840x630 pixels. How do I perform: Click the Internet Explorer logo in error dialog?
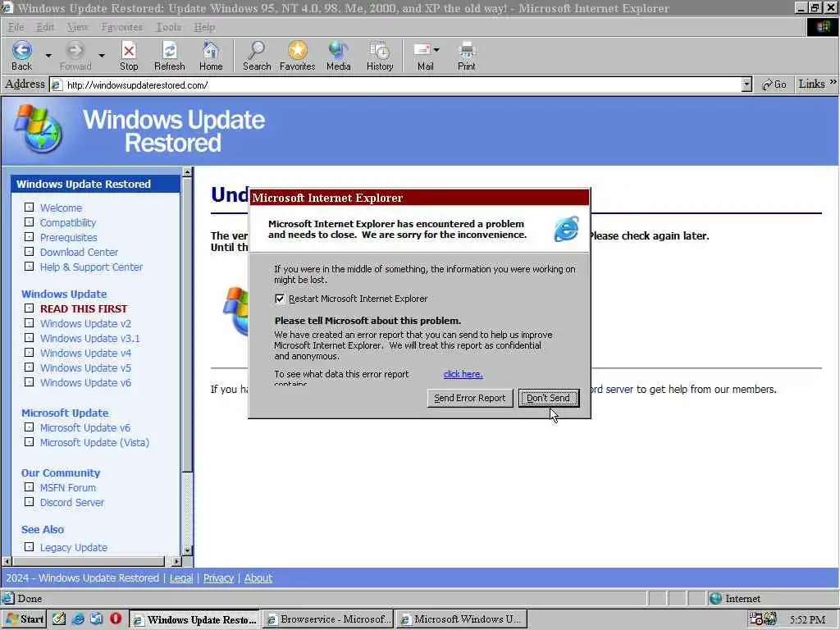(566, 230)
